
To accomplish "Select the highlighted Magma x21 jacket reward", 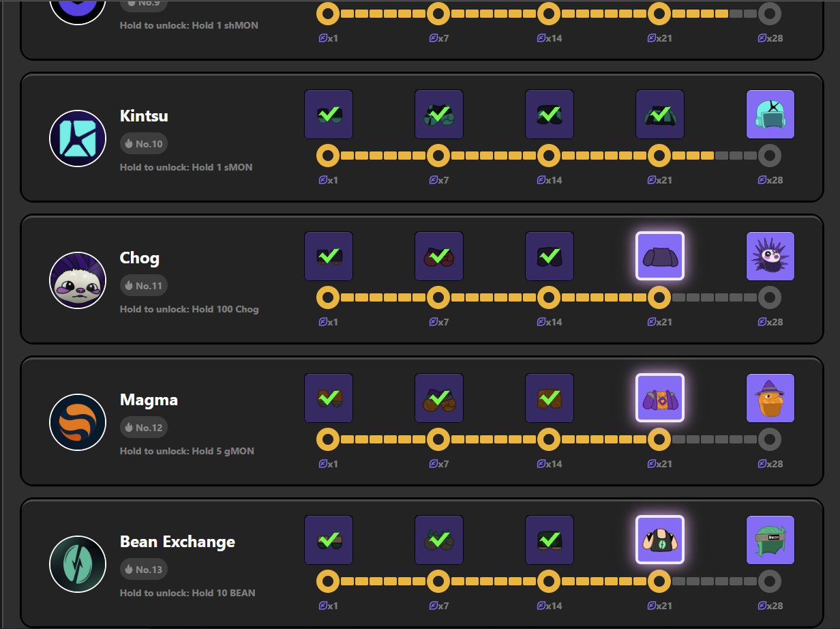I will click(x=659, y=398).
